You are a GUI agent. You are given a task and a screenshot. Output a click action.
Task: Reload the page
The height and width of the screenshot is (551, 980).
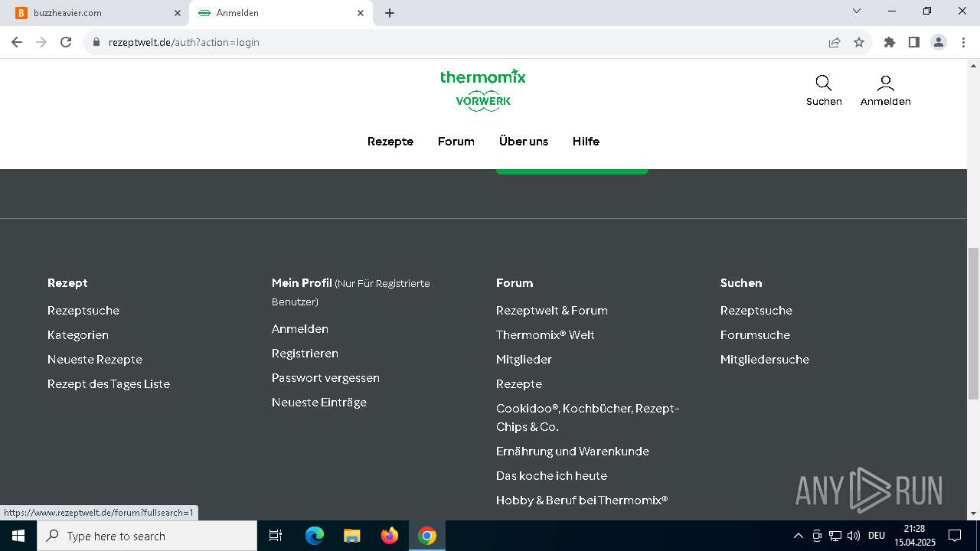[66, 42]
